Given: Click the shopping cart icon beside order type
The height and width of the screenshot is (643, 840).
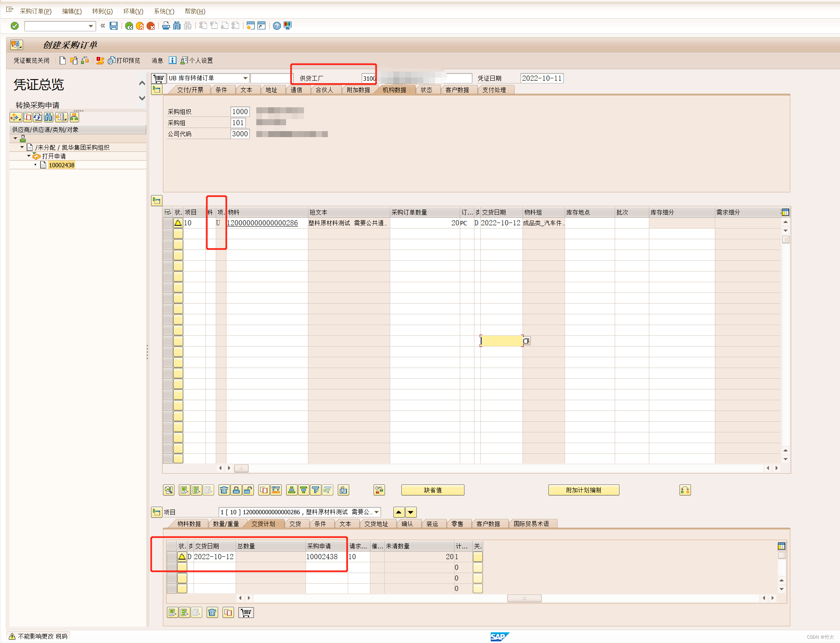Looking at the screenshot, I should (159, 78).
